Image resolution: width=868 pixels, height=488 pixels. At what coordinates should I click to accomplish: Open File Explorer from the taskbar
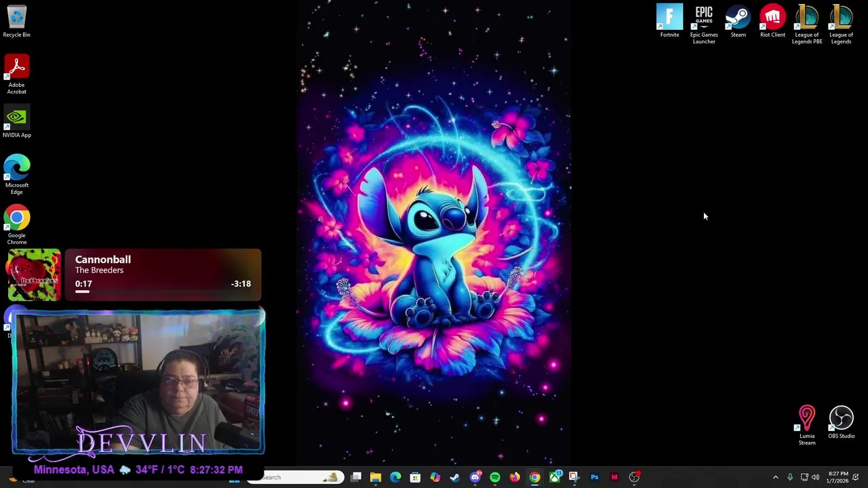(x=376, y=477)
